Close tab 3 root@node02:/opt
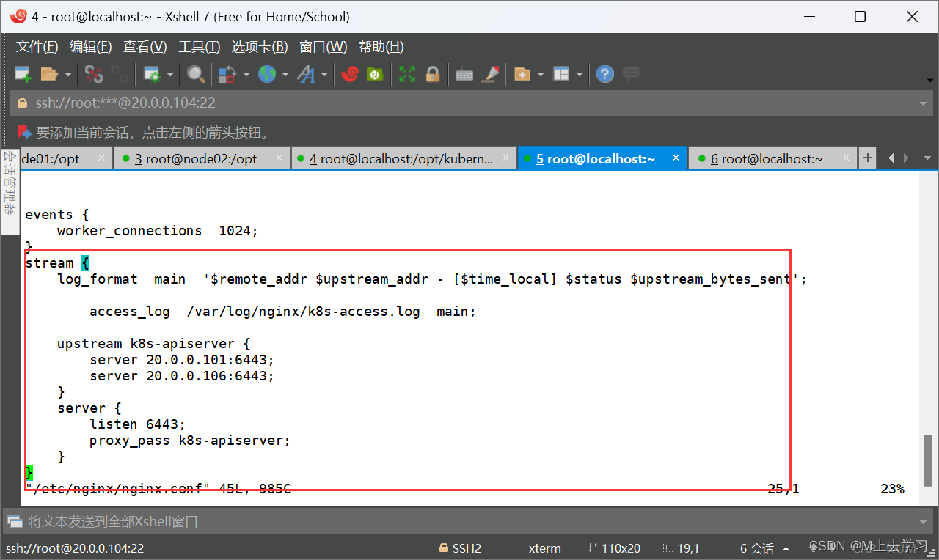Image resolution: width=939 pixels, height=560 pixels. pos(279,158)
